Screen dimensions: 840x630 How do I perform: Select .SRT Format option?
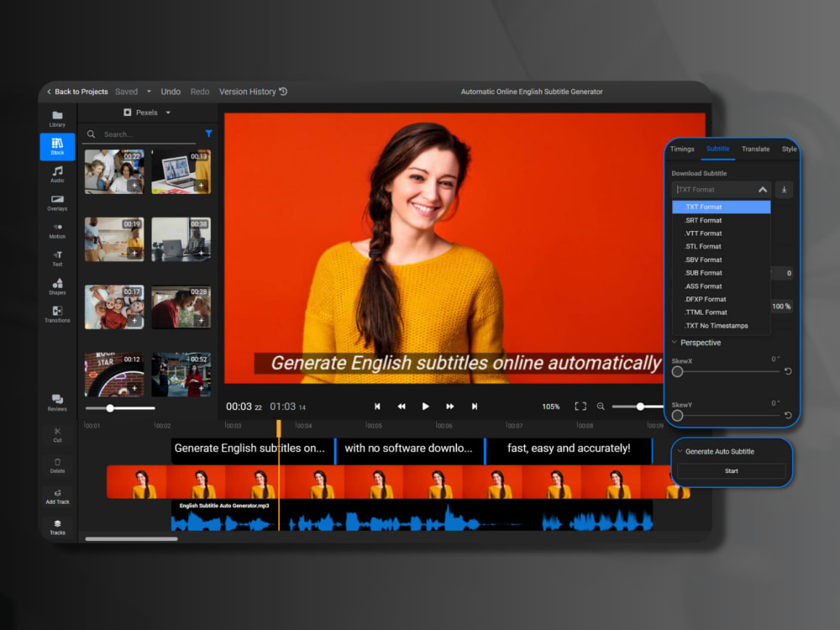(721, 220)
